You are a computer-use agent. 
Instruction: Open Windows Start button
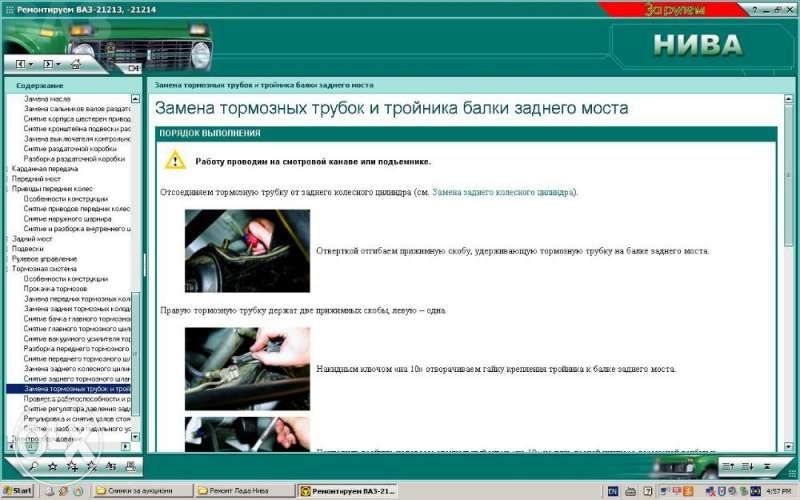tap(16, 491)
